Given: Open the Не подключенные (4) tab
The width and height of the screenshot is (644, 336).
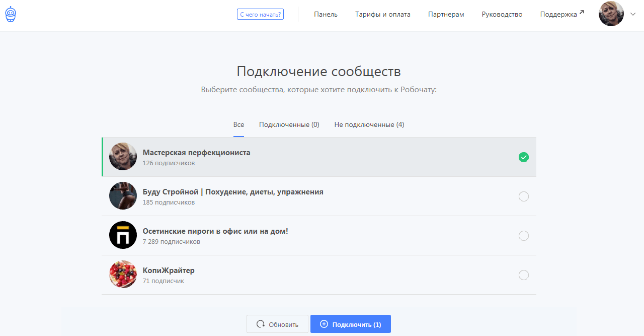Looking at the screenshot, I should pyautogui.click(x=369, y=124).
